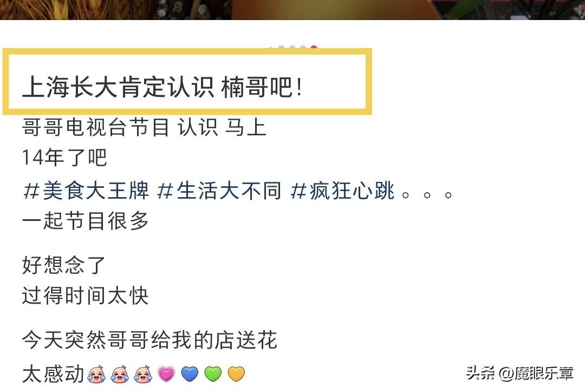
Task: Open the photo at top of post
Action: tap(292, 10)
